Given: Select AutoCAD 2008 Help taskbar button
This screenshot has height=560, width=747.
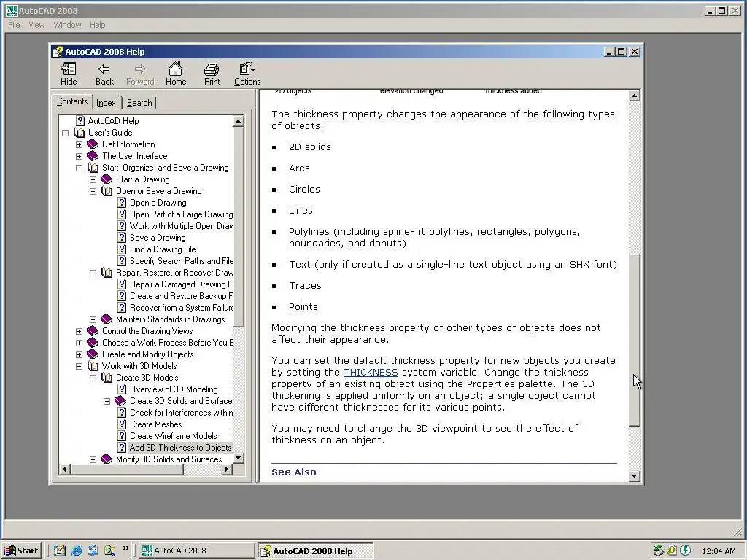Looking at the screenshot, I should click(x=315, y=551).
